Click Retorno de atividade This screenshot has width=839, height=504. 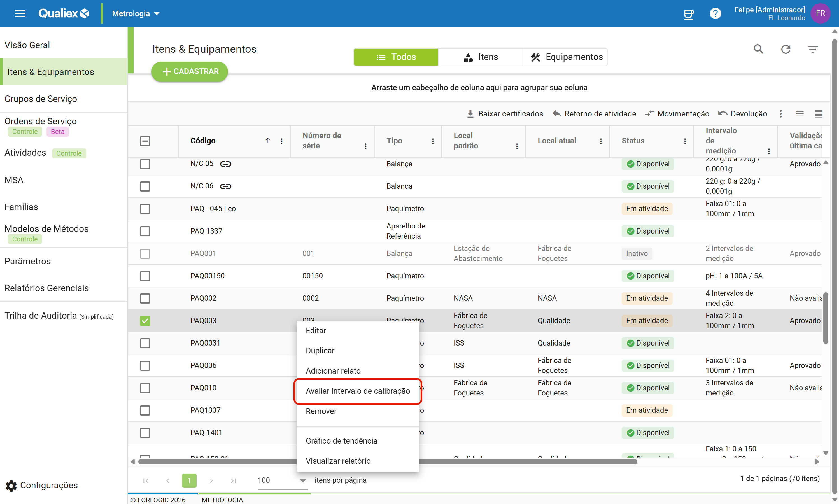594,114
